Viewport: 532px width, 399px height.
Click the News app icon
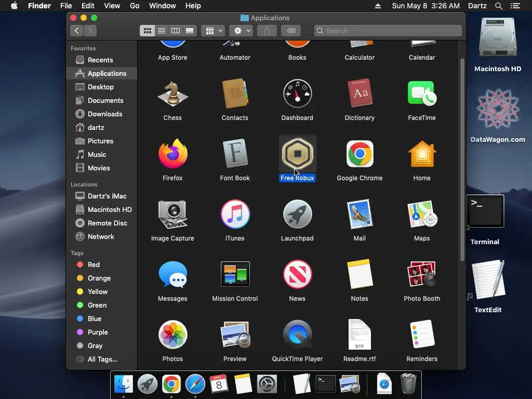[297, 274]
